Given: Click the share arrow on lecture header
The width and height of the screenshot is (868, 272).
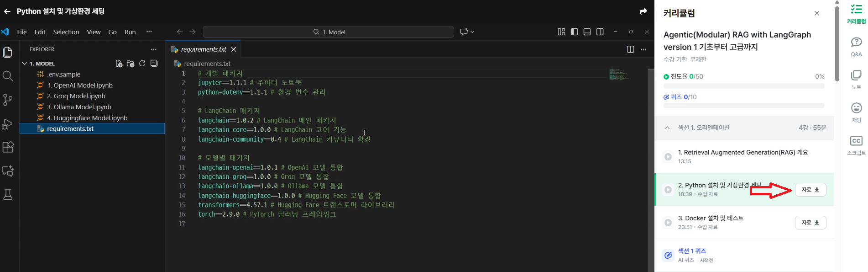Looking at the screenshot, I should [x=643, y=11].
